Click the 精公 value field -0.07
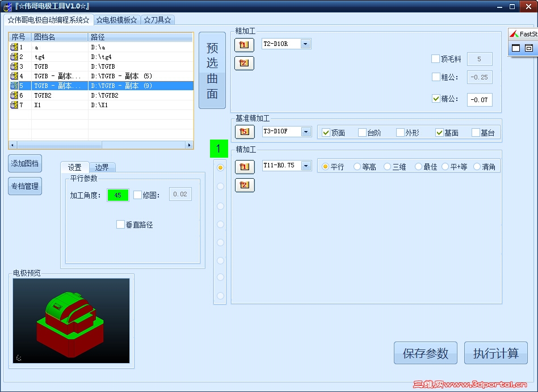Image resolution: width=538 pixels, height=392 pixels. (x=480, y=100)
